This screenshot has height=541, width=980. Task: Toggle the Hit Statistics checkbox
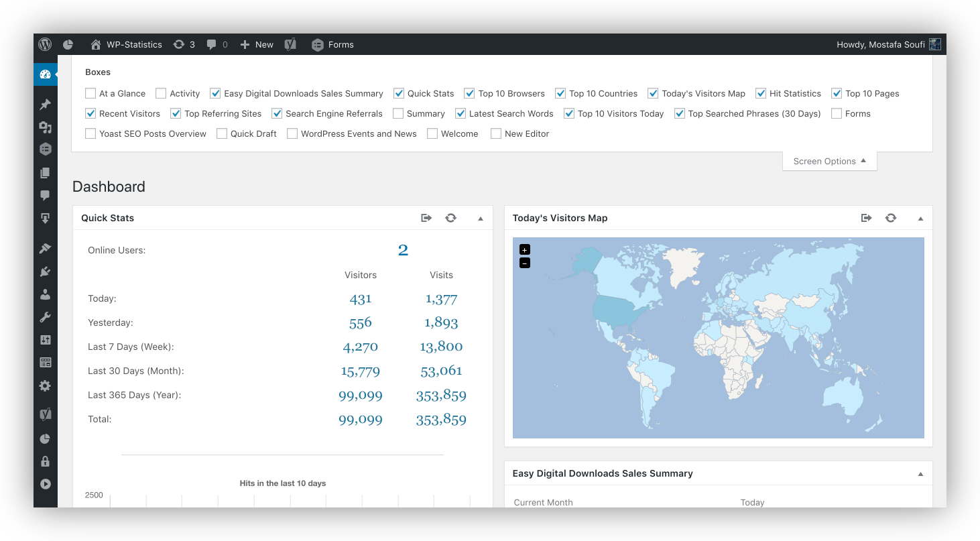click(x=761, y=93)
